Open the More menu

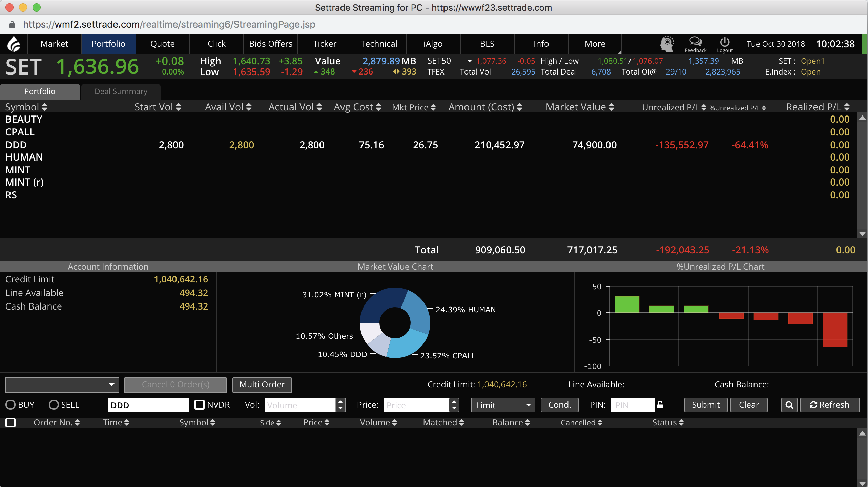point(595,44)
